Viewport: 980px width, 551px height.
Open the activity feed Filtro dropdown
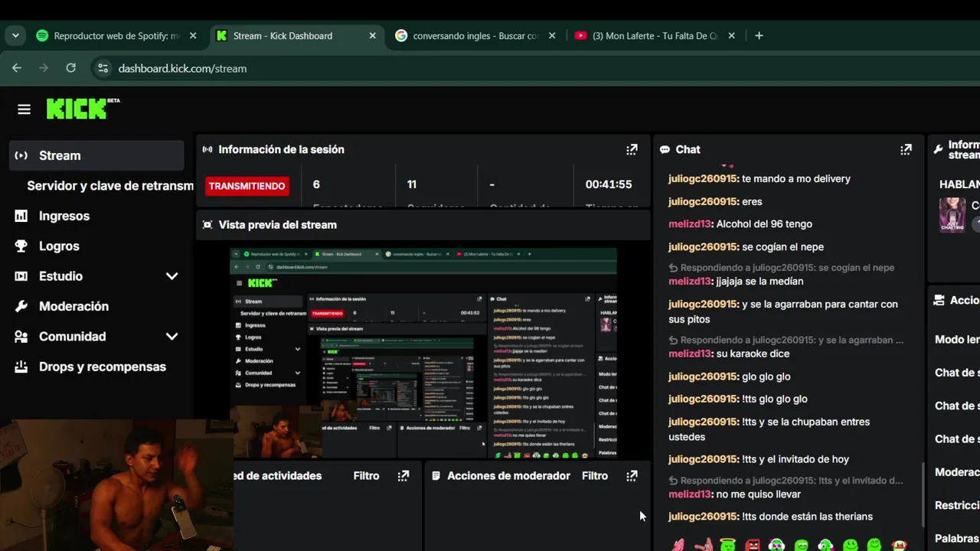point(366,476)
